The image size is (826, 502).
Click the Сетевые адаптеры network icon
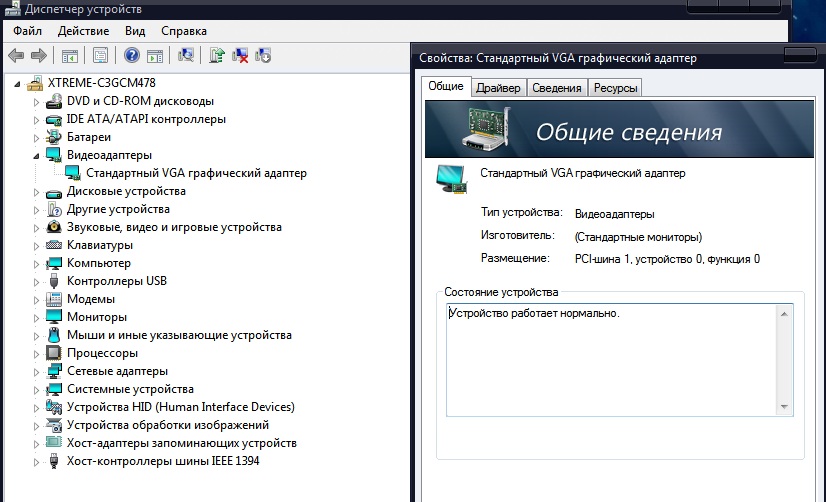click(54, 371)
